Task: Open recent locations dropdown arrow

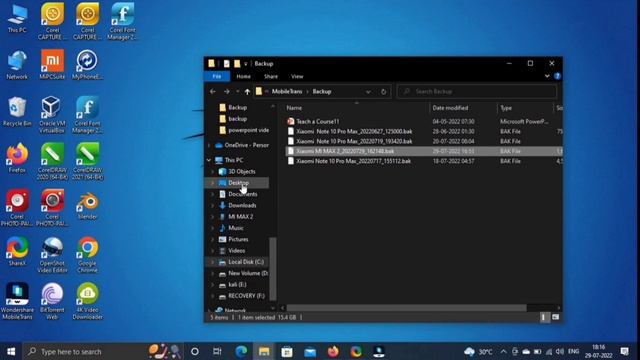Action: pos(237,91)
